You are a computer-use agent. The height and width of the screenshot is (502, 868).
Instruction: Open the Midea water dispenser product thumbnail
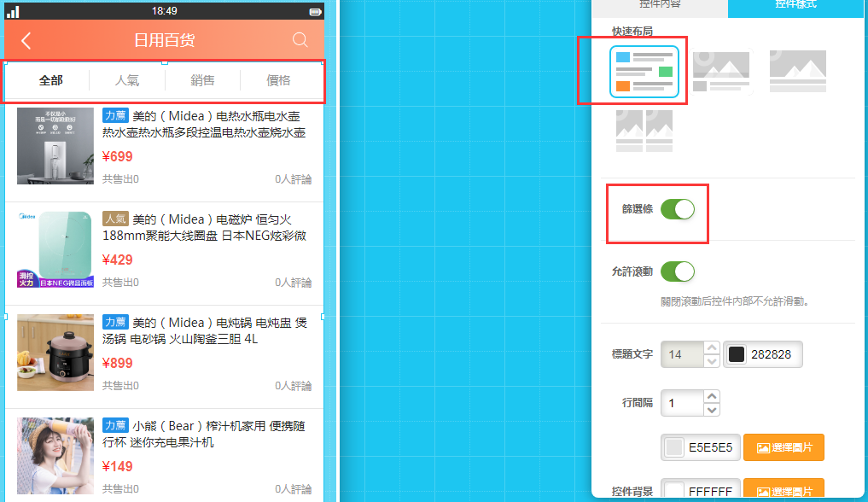point(55,146)
